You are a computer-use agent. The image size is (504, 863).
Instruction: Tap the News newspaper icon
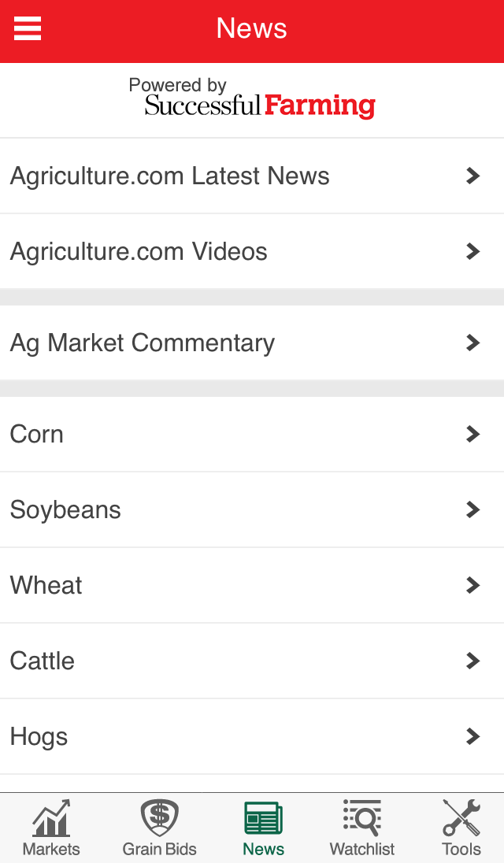(x=263, y=818)
